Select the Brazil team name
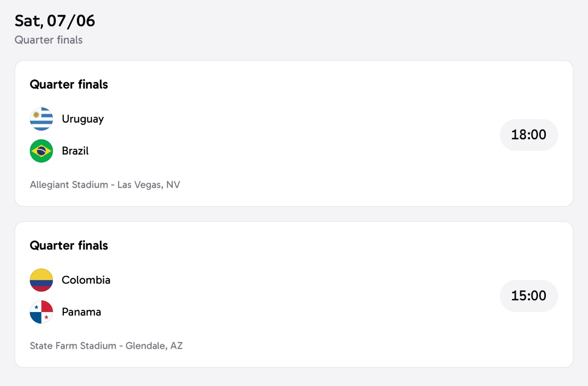588x386 pixels. [x=75, y=151]
